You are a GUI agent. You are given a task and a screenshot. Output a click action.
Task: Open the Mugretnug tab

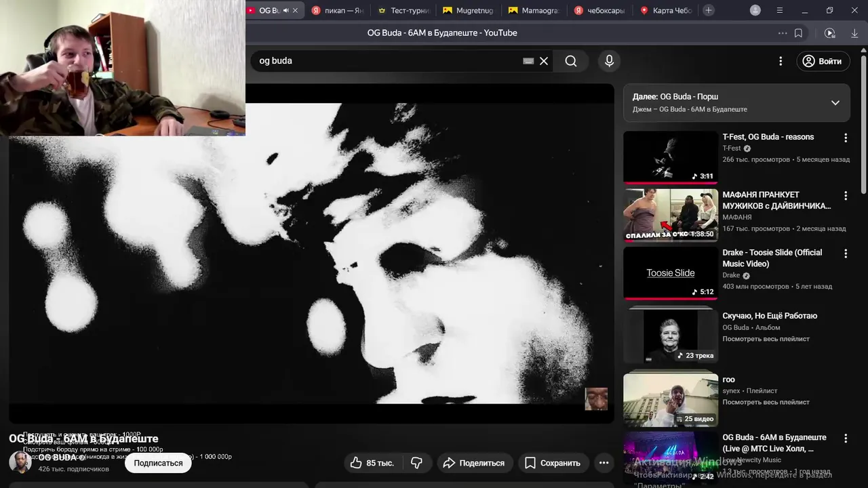coord(469,10)
